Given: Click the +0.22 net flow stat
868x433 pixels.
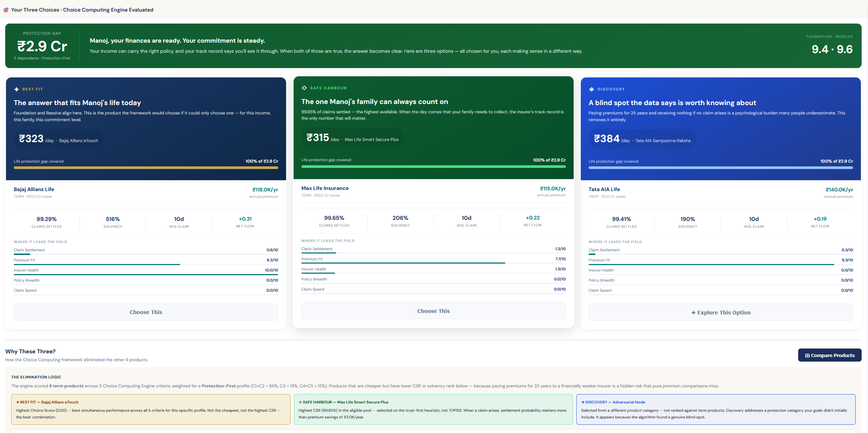Looking at the screenshot, I should [x=533, y=221].
